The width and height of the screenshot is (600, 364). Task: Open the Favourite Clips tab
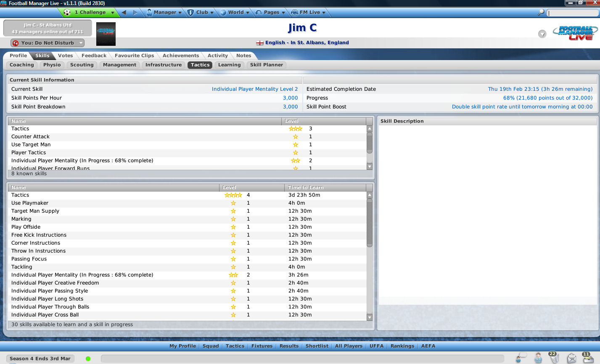(x=134, y=55)
